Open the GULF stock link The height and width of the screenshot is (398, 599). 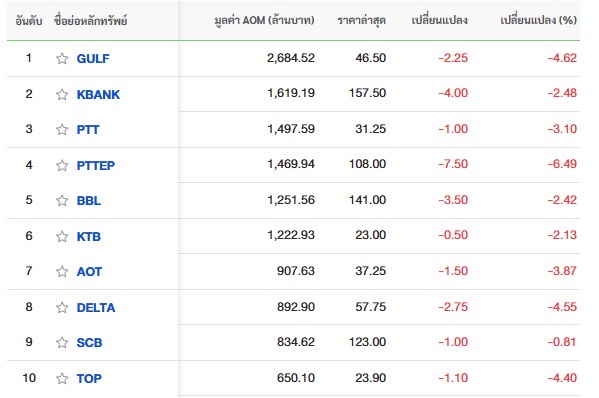(x=93, y=58)
